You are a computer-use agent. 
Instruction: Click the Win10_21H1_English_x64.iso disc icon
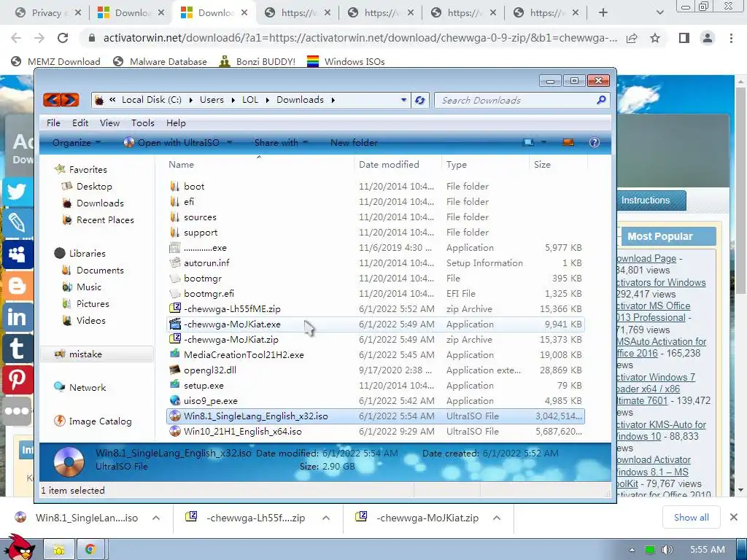pyautogui.click(x=175, y=431)
